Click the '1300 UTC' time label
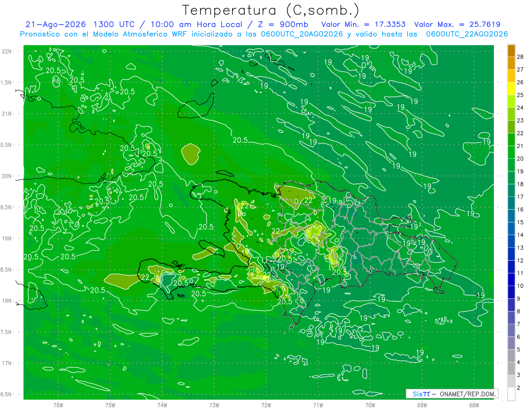Viewport: 532px width, 411px height. (x=114, y=24)
